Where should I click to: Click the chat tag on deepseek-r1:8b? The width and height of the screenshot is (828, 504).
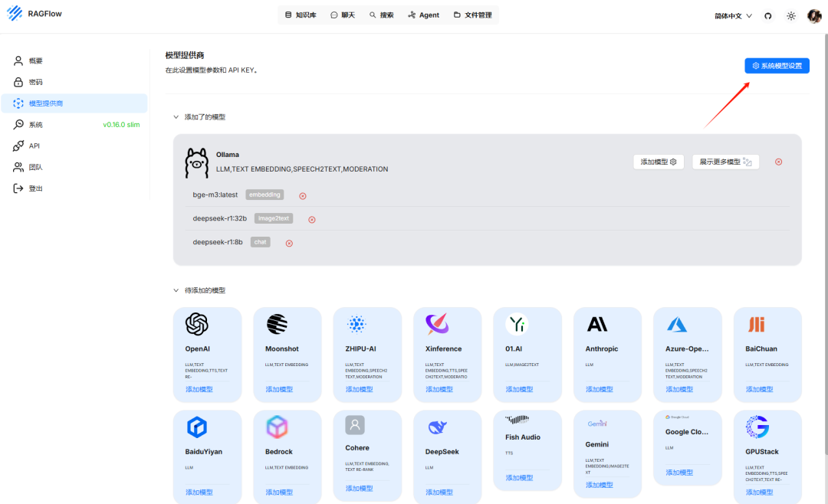[261, 242]
